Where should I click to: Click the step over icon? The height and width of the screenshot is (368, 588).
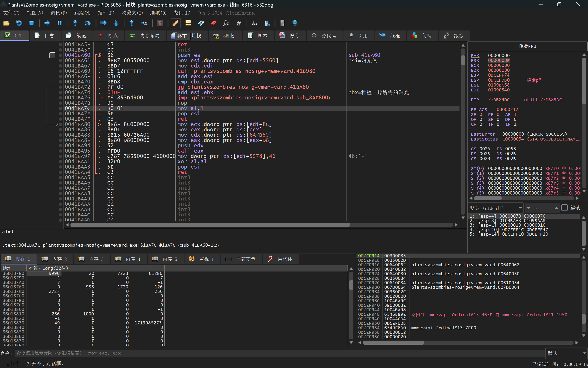coord(87,23)
